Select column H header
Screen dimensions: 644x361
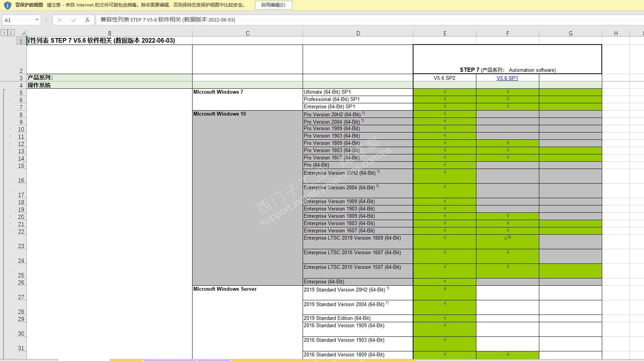click(x=616, y=33)
